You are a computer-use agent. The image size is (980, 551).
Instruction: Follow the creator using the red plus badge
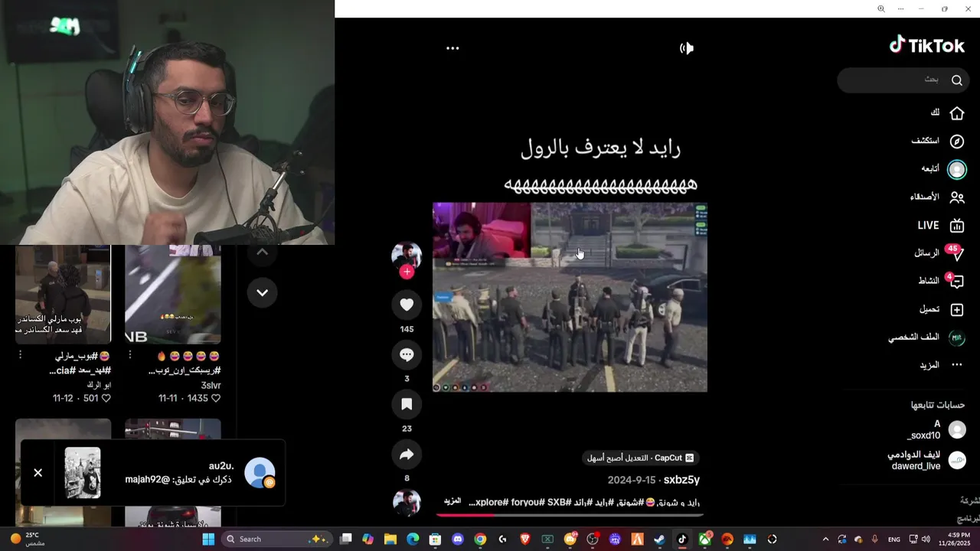tap(407, 272)
